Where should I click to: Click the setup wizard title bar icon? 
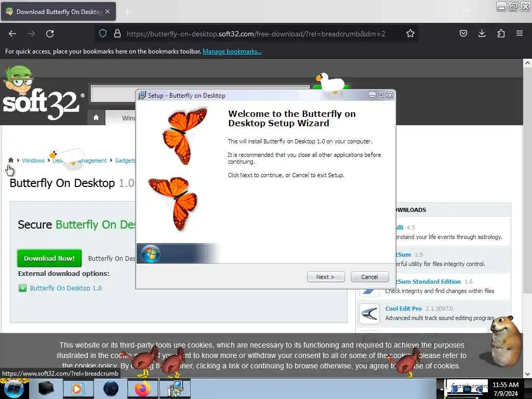(142, 96)
